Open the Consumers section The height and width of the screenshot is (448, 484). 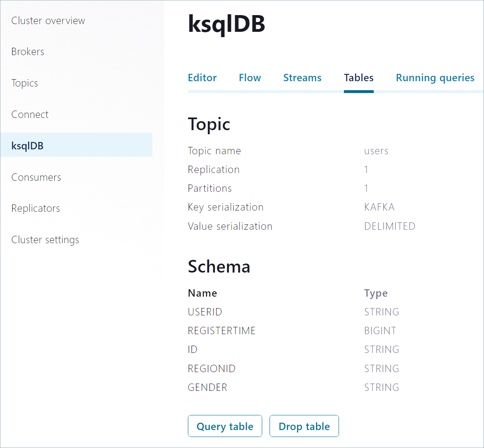(x=36, y=177)
